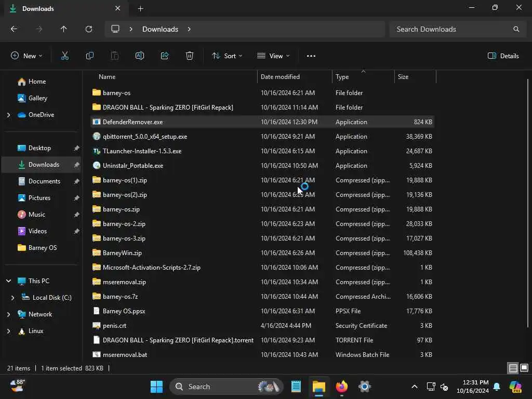Screen dimensions: 532x399
Task: Go up one folder level arrow
Action: point(63,29)
